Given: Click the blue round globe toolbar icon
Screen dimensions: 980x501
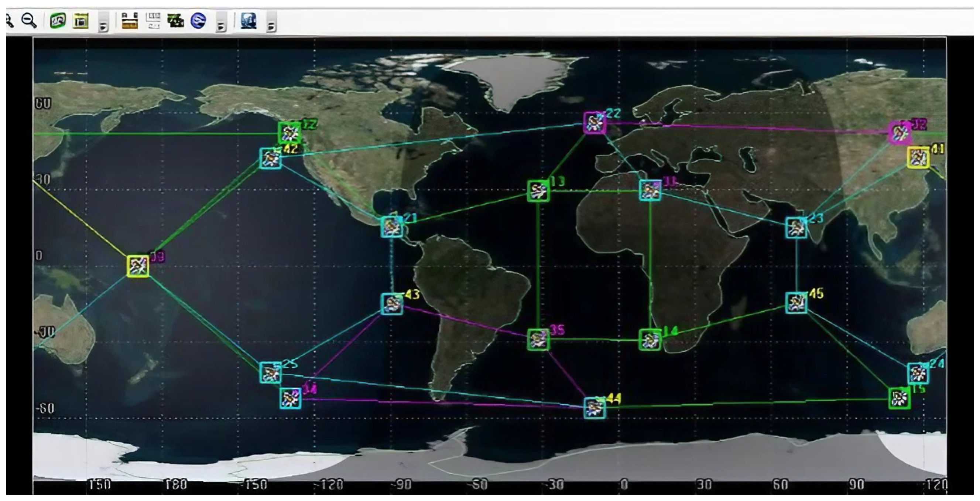Looking at the screenshot, I should [198, 21].
